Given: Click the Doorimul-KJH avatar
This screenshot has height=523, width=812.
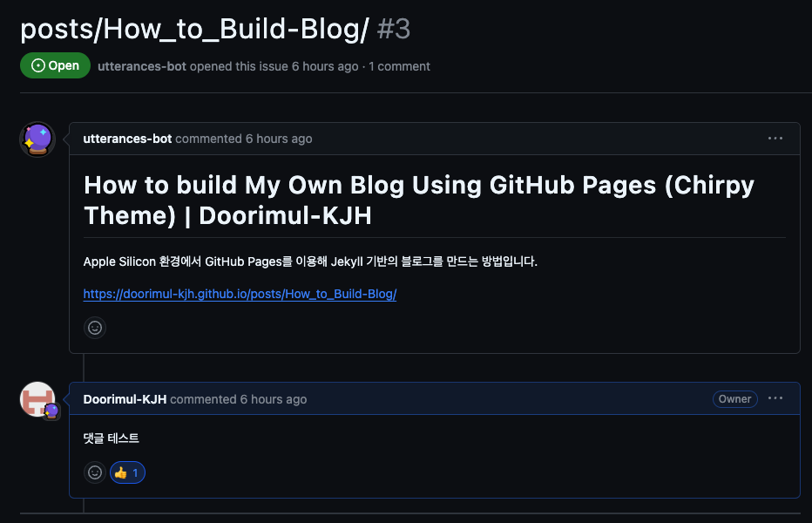Looking at the screenshot, I should 37,398.
